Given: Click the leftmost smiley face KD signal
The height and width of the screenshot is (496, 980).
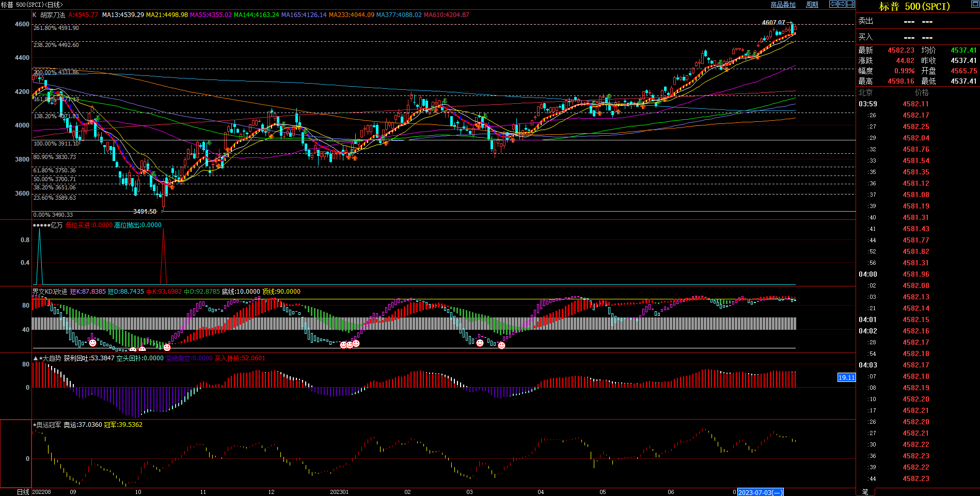Looking at the screenshot, I should point(92,343).
